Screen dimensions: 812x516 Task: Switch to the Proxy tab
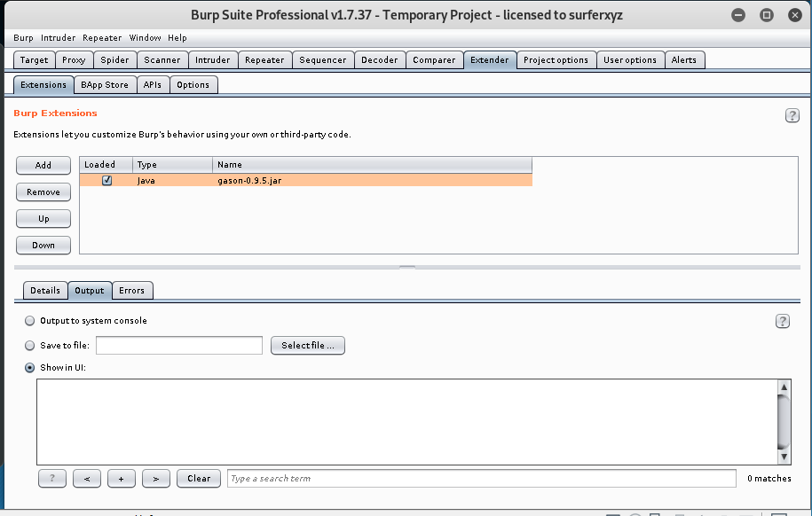click(x=74, y=60)
